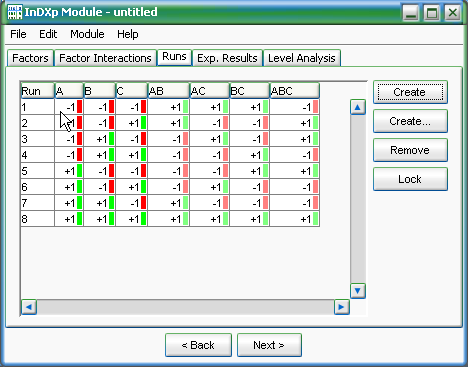Click the B column header
Image resolution: width=468 pixels, height=367 pixels.
click(x=99, y=91)
